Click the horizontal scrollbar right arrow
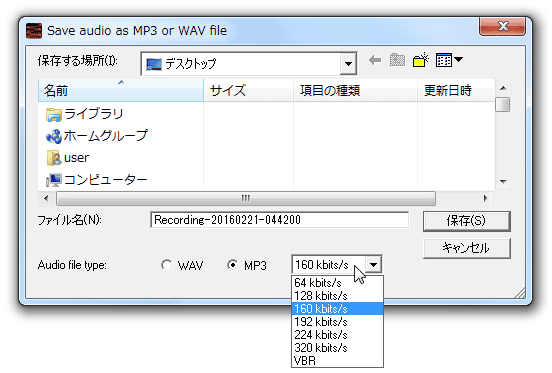 (x=485, y=198)
